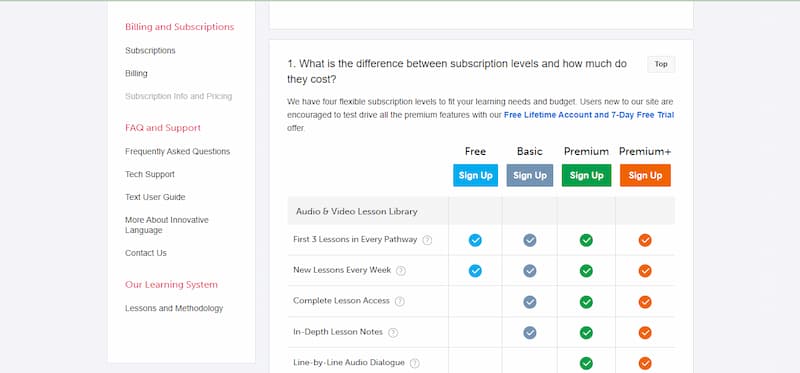
Task: Open help icon beside Complete Lesson Access
Action: click(x=400, y=302)
